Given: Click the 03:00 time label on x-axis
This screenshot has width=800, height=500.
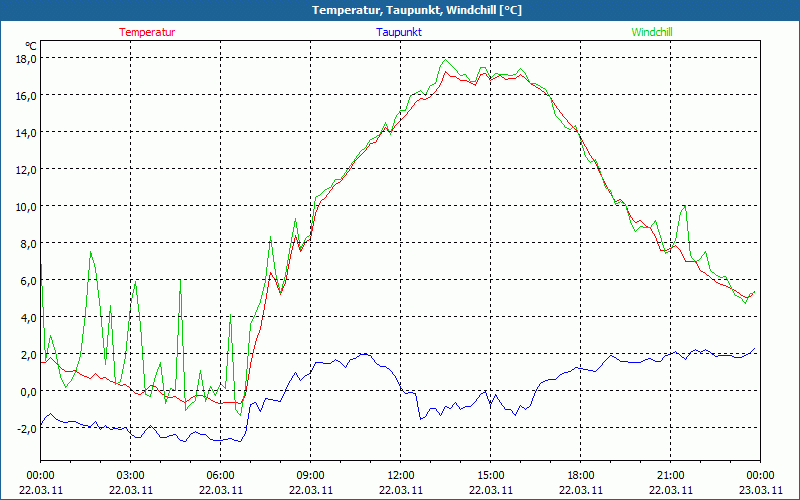Looking at the screenshot, I should click(131, 475).
